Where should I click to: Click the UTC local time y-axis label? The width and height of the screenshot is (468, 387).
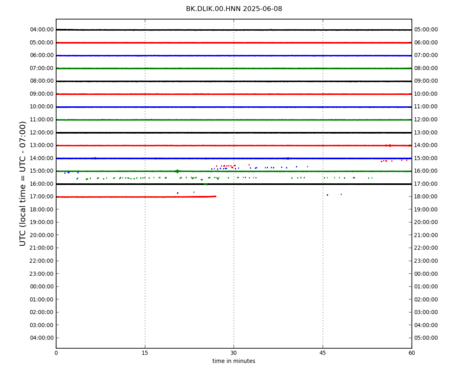tap(22, 184)
